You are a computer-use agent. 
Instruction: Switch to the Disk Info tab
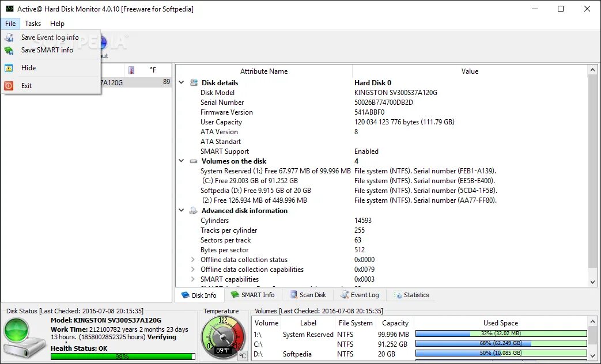click(x=199, y=295)
